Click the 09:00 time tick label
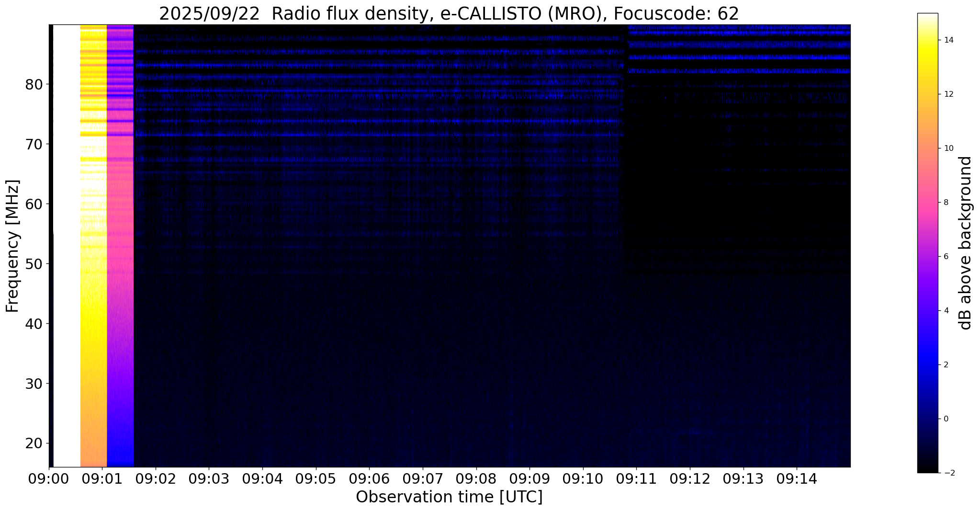The image size is (980, 511). [x=49, y=478]
